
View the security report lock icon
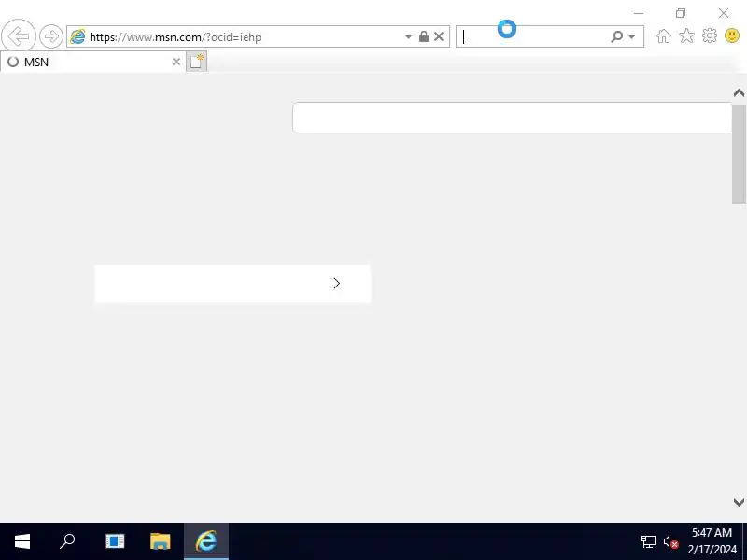424,36
